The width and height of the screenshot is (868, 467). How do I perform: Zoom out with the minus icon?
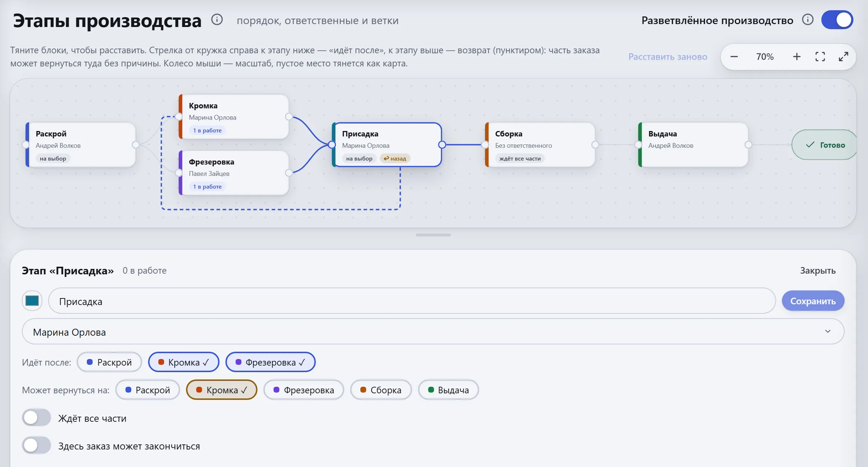click(x=734, y=57)
